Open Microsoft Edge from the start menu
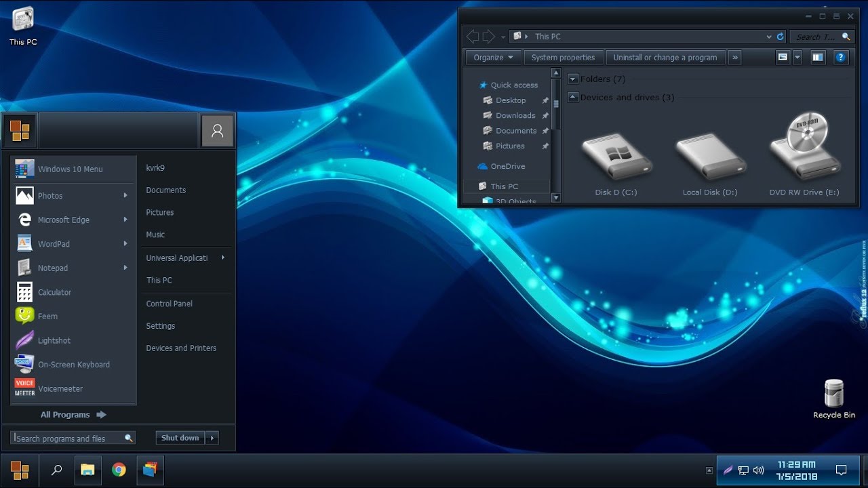This screenshot has width=868, height=488. [x=73, y=220]
